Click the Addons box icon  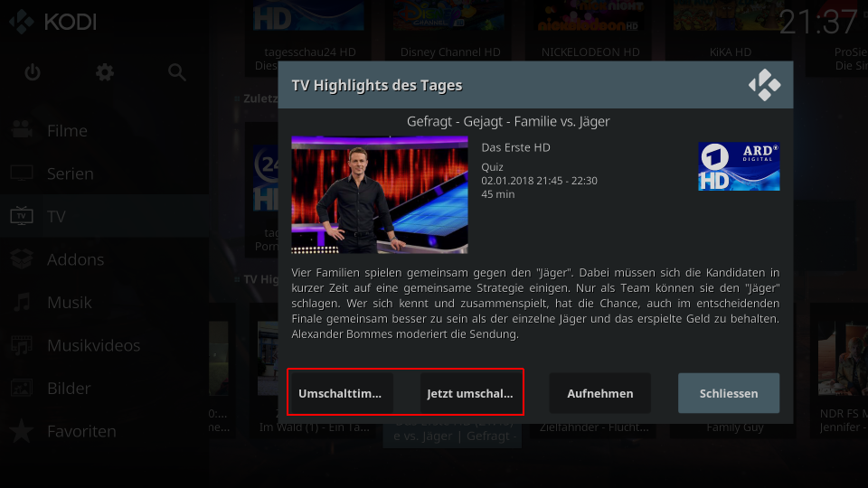click(x=22, y=259)
